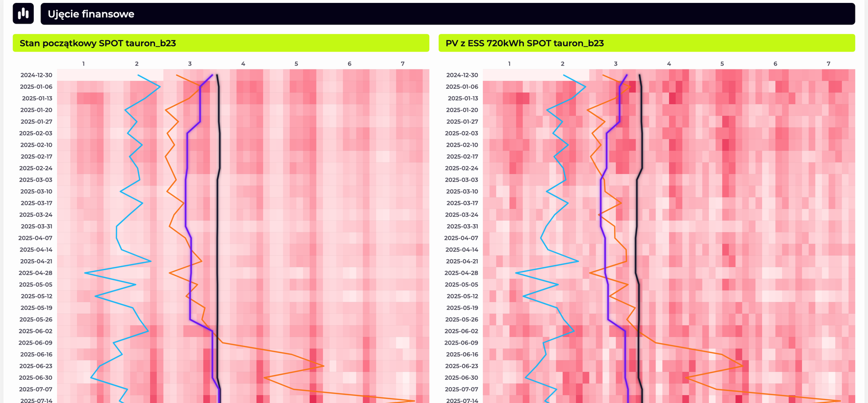Select date 2025-01-27 in PV z ESS heatmap
868x403 pixels.
462,122
